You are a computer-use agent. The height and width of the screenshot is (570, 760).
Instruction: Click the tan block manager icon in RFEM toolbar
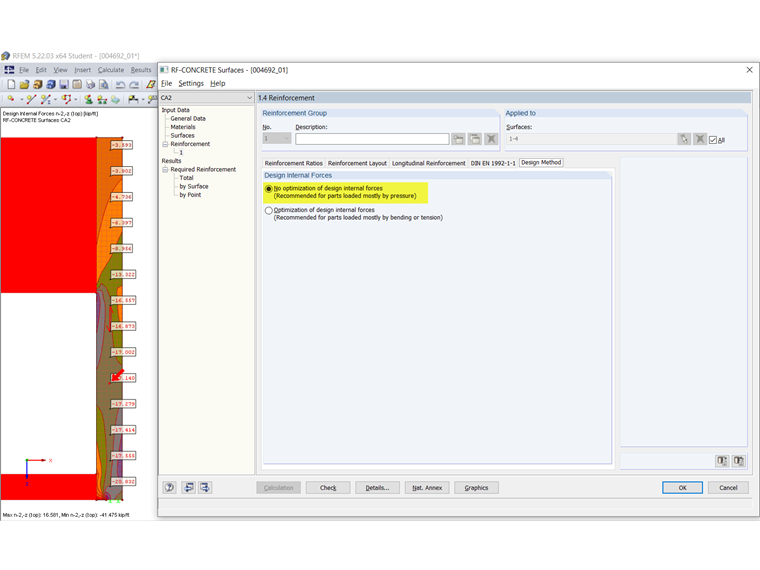tap(37, 84)
